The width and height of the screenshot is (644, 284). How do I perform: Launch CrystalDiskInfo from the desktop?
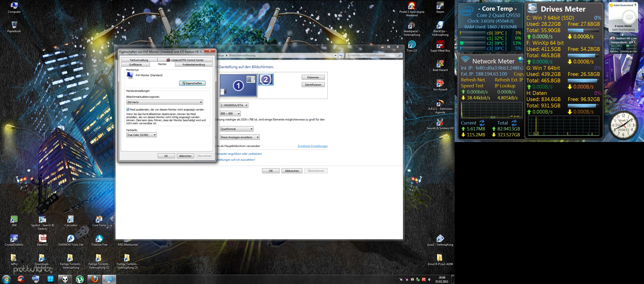pyautogui.click(x=14, y=239)
